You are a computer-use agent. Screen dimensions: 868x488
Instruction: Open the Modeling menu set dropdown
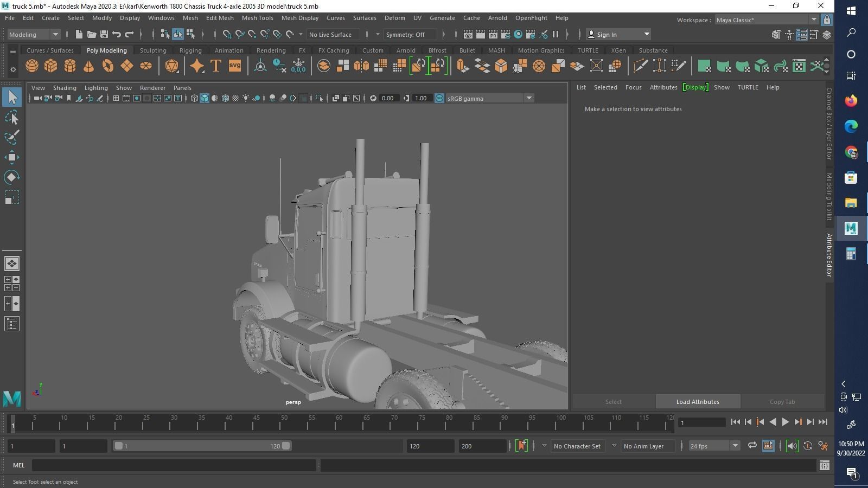[x=34, y=34]
